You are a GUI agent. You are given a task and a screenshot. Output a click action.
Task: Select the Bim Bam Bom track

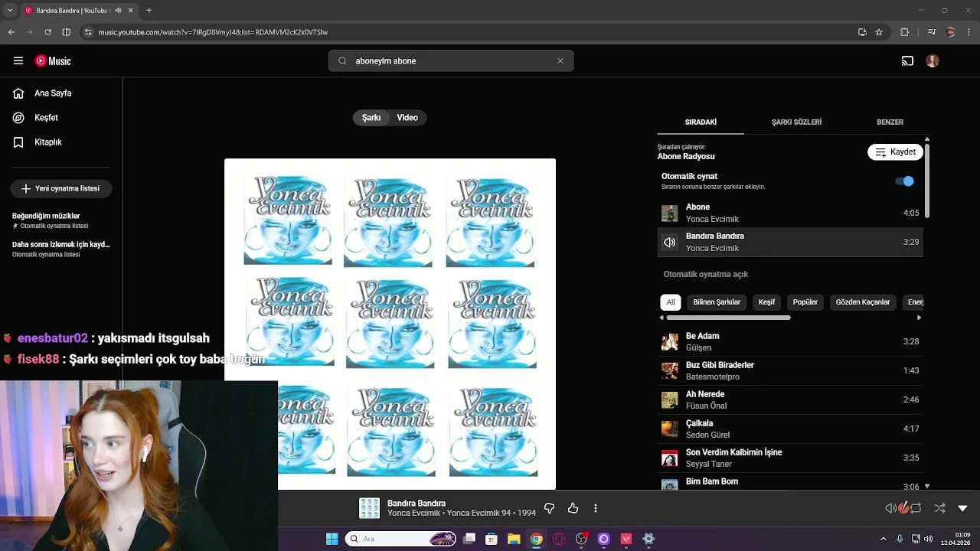click(790, 482)
